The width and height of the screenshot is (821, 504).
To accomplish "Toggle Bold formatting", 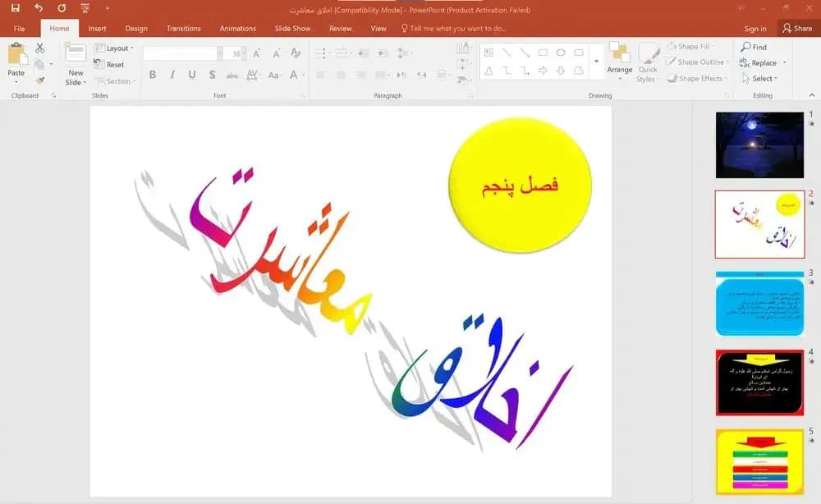I will (153, 75).
